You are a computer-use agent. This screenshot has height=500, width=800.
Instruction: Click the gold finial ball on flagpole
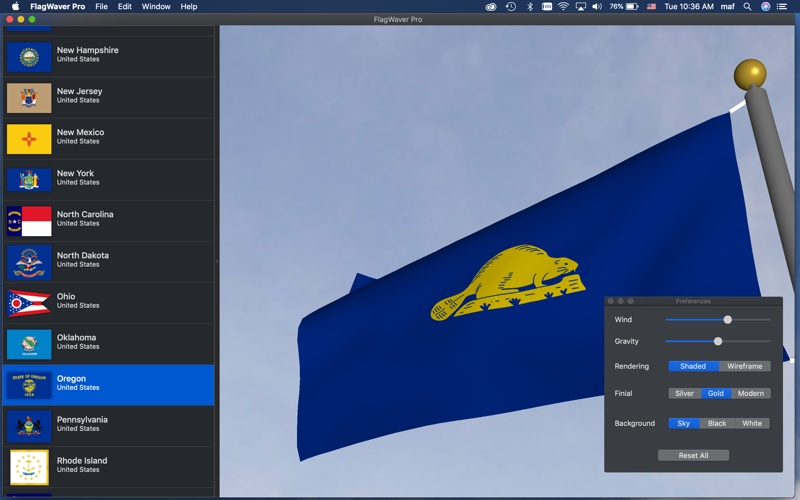(x=750, y=74)
